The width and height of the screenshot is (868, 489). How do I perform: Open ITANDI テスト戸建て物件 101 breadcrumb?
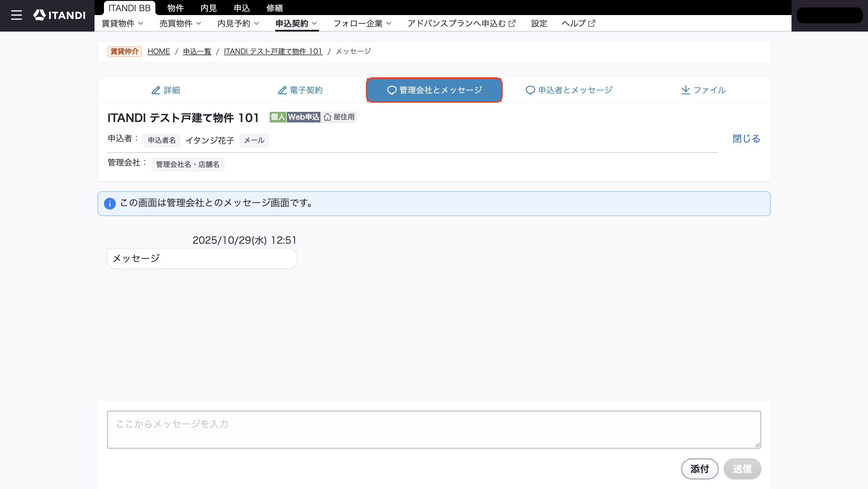coord(273,52)
